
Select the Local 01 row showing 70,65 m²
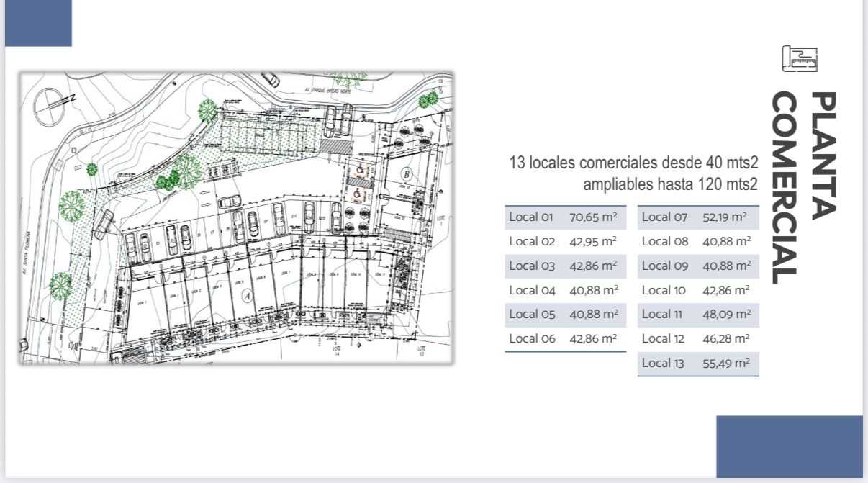click(x=564, y=217)
